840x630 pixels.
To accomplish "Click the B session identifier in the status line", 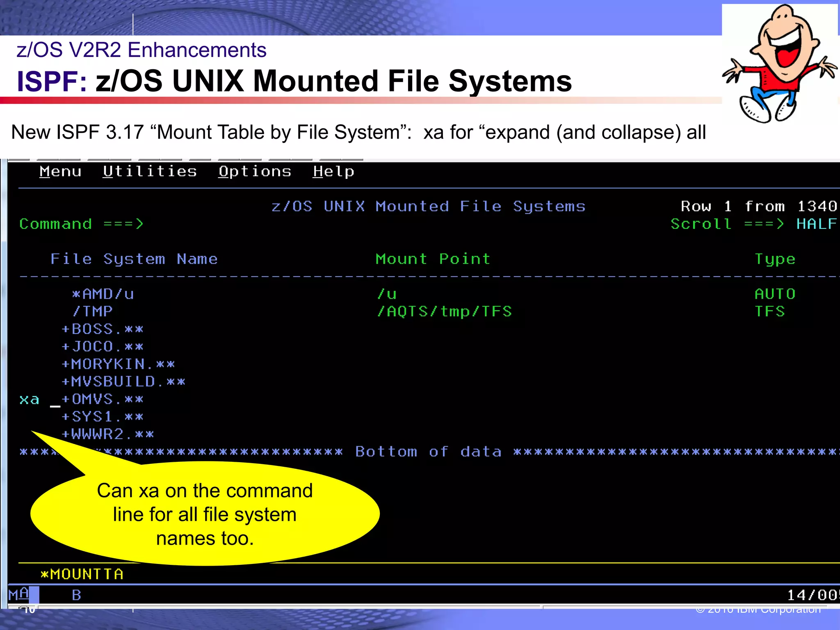I will click(77, 595).
